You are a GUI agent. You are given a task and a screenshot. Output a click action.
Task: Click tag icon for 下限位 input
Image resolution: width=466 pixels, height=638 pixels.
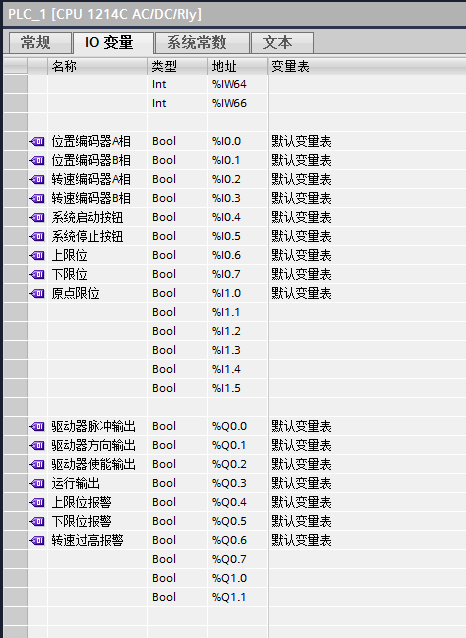pos(37,275)
